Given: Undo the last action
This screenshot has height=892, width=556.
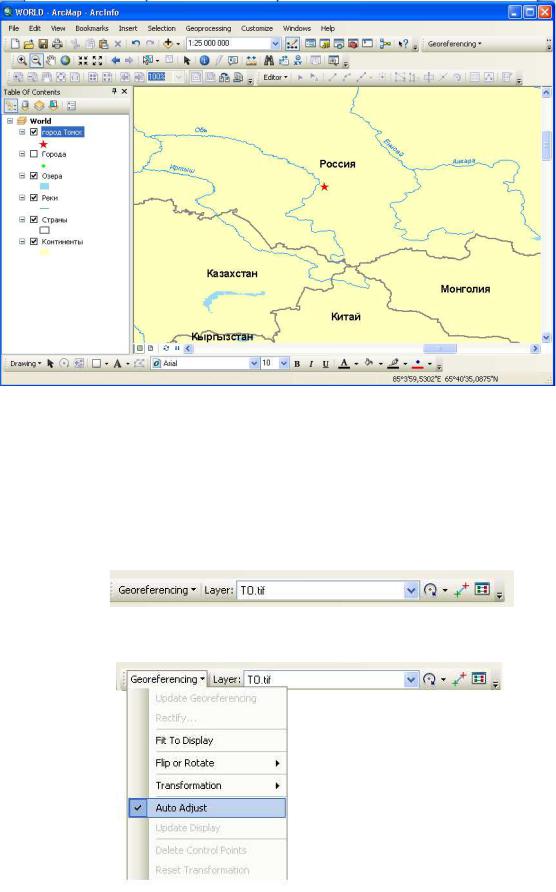Looking at the screenshot, I should 135,44.
